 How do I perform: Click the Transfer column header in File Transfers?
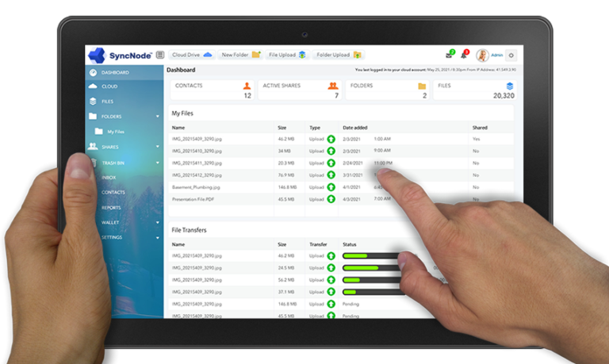coord(318,244)
